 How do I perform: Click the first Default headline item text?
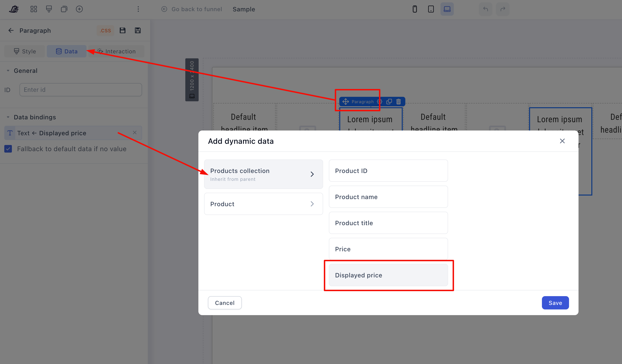coord(244,122)
